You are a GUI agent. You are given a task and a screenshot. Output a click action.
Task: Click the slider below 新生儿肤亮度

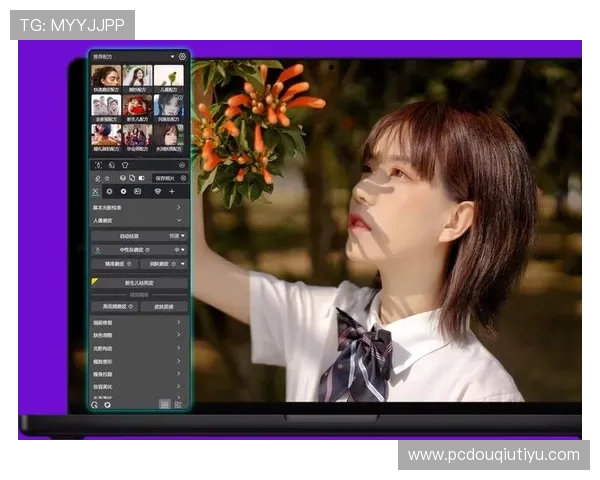(139, 295)
